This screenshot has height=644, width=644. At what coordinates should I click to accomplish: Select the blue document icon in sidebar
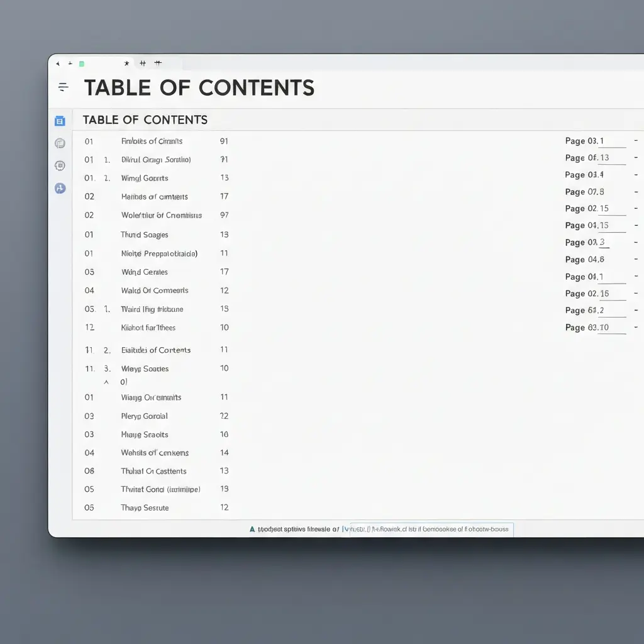click(60, 121)
